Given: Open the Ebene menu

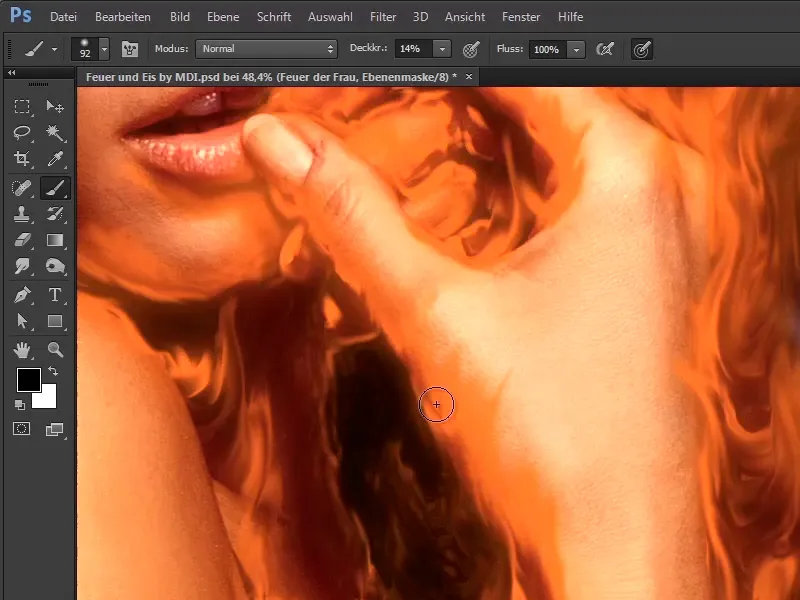Looking at the screenshot, I should tap(223, 17).
